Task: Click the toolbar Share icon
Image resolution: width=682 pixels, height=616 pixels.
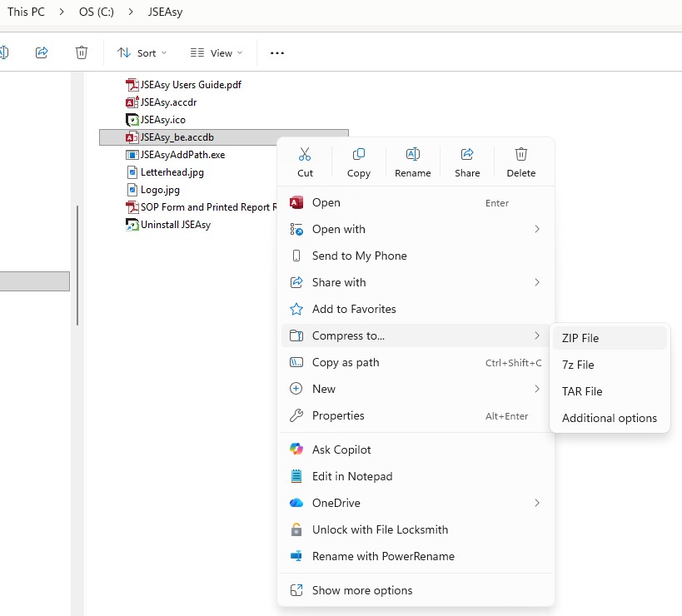Action: (x=42, y=52)
